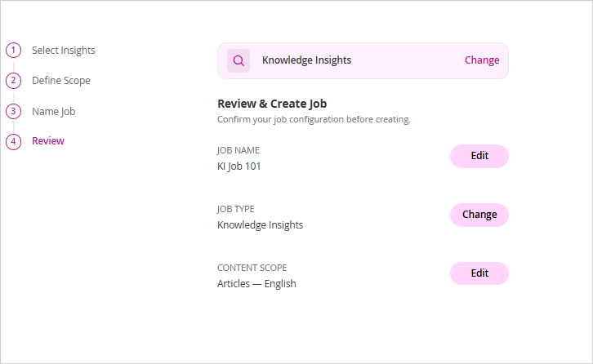Image resolution: width=593 pixels, height=364 pixels.
Task: Click the JOB TYPE label
Action: (235, 209)
